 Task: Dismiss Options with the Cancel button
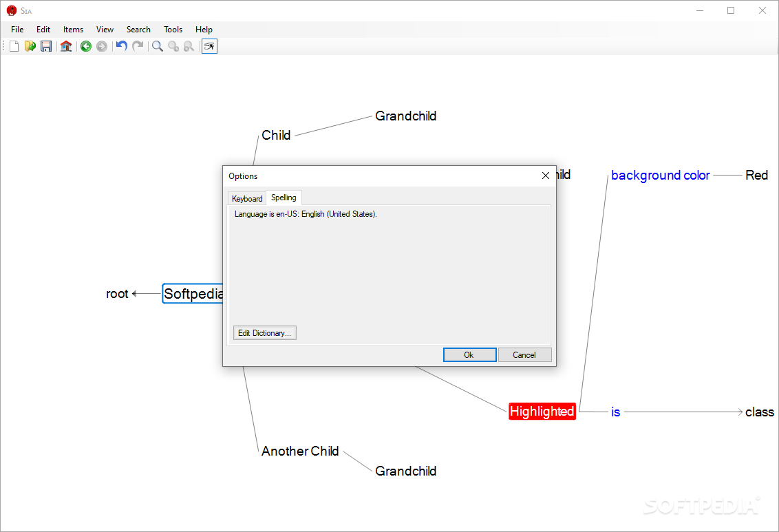point(524,354)
